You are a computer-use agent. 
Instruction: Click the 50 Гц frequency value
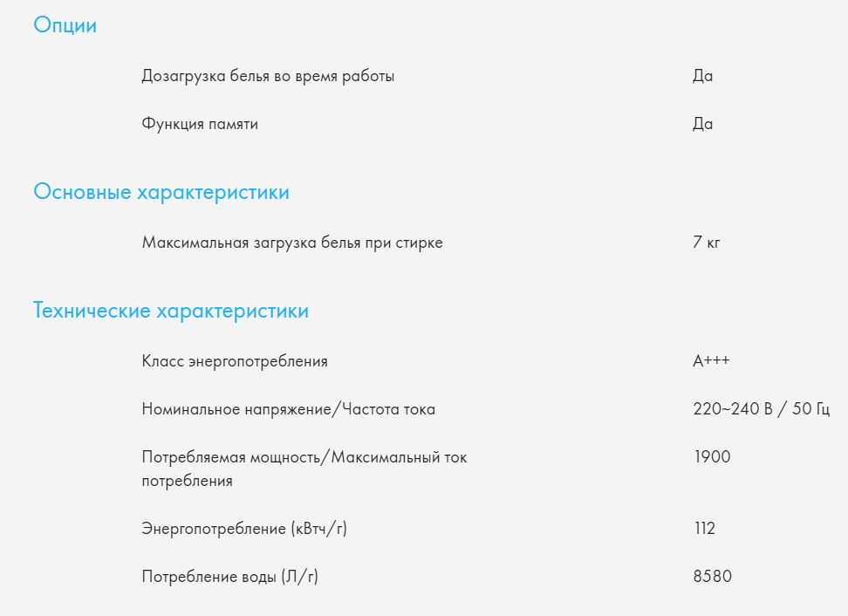coord(810,409)
